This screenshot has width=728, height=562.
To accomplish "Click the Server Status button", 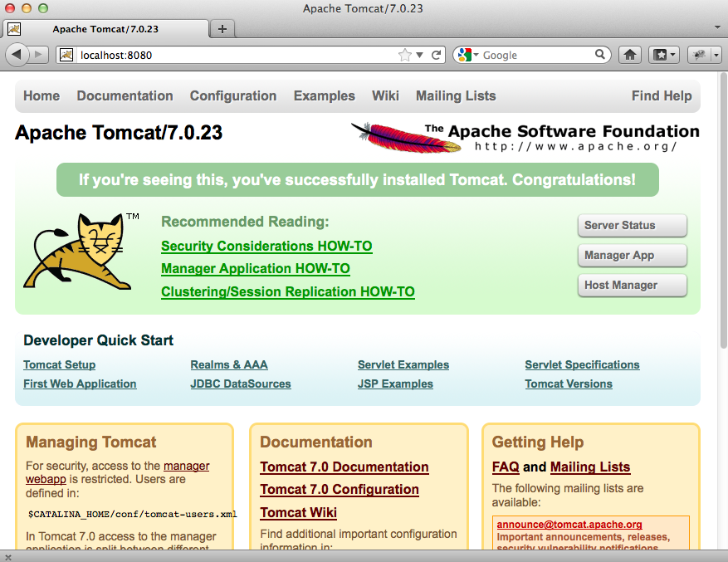I will coord(632,225).
